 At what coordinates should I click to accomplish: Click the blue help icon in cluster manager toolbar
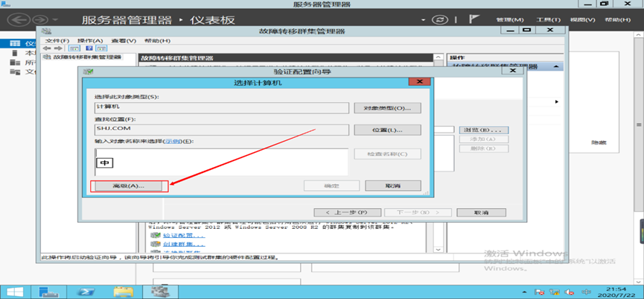pos(89,48)
